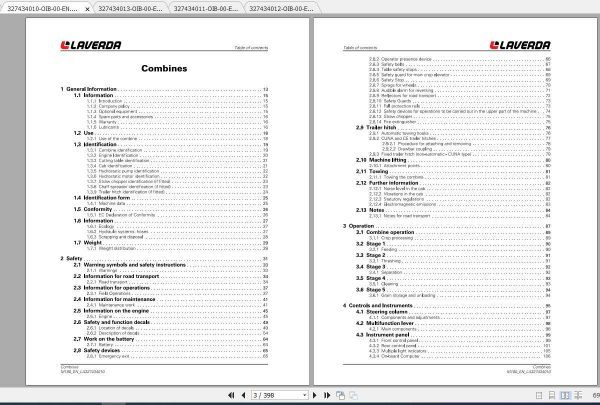Open '3.6 Stage 5' entry
Image resolution: width=600 pixels, height=405 pixels.
click(x=453, y=289)
